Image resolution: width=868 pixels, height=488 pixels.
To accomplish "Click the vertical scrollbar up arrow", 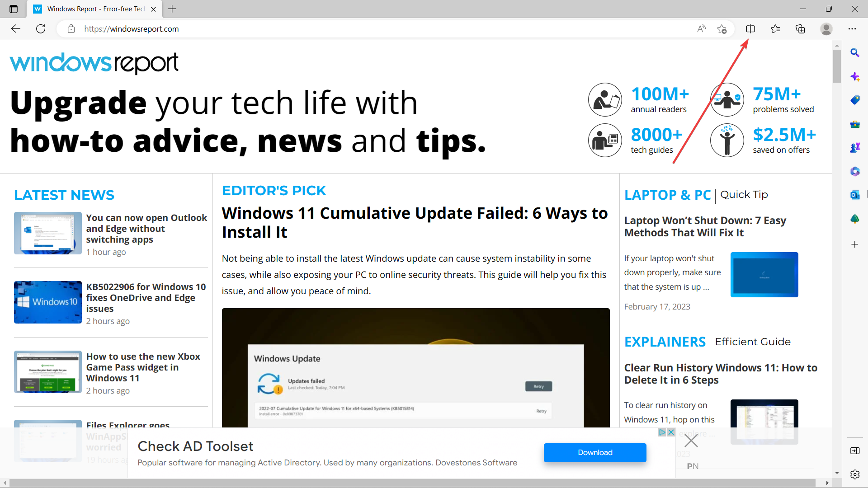I will click(837, 45).
